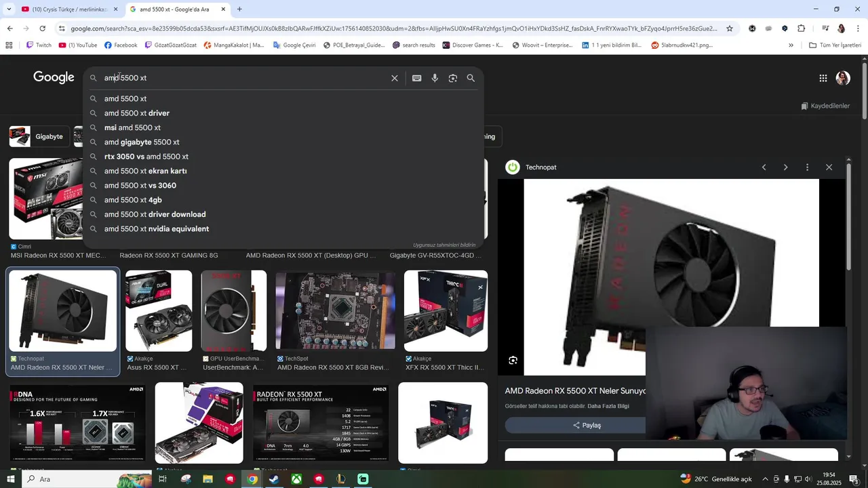868x488 pixels.
Task: Open the MangaKakalot bookmark
Action: 233,45
